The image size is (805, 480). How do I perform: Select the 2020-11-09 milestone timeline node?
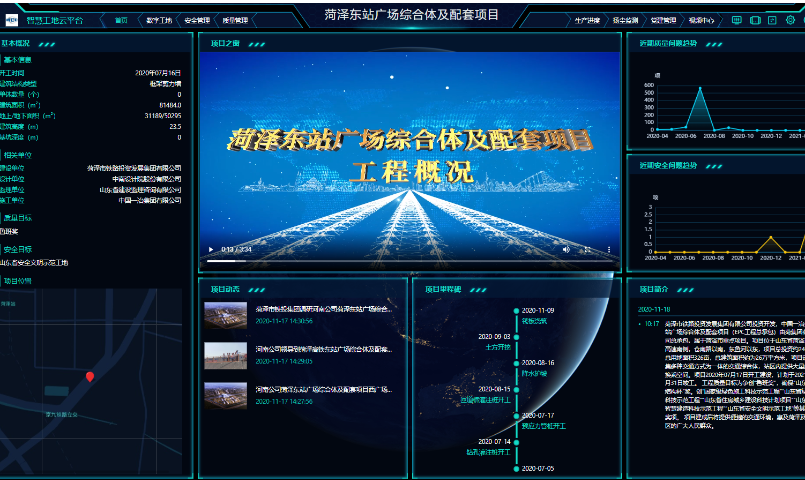pos(514,311)
